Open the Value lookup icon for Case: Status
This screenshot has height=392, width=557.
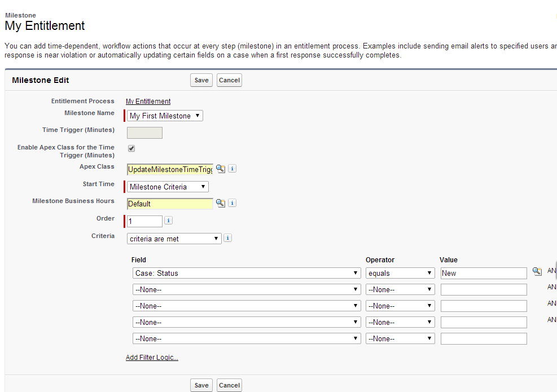click(x=537, y=272)
